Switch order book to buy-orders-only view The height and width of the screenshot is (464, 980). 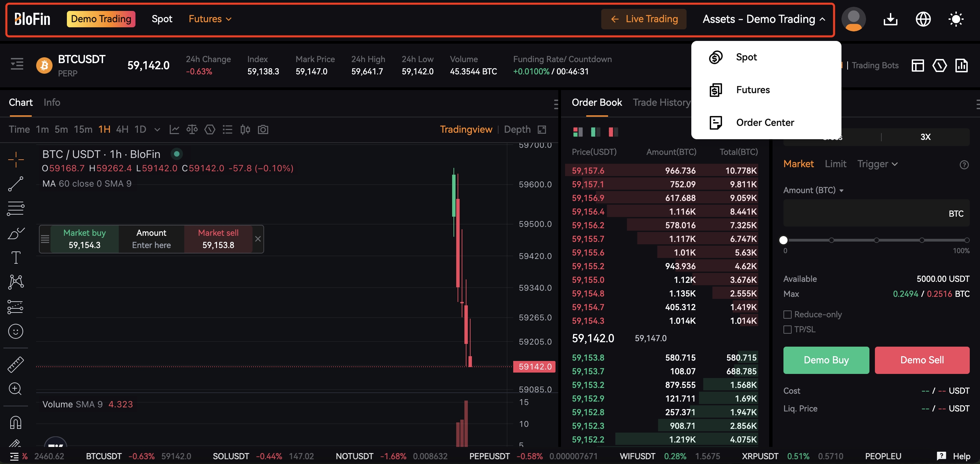[x=595, y=132]
